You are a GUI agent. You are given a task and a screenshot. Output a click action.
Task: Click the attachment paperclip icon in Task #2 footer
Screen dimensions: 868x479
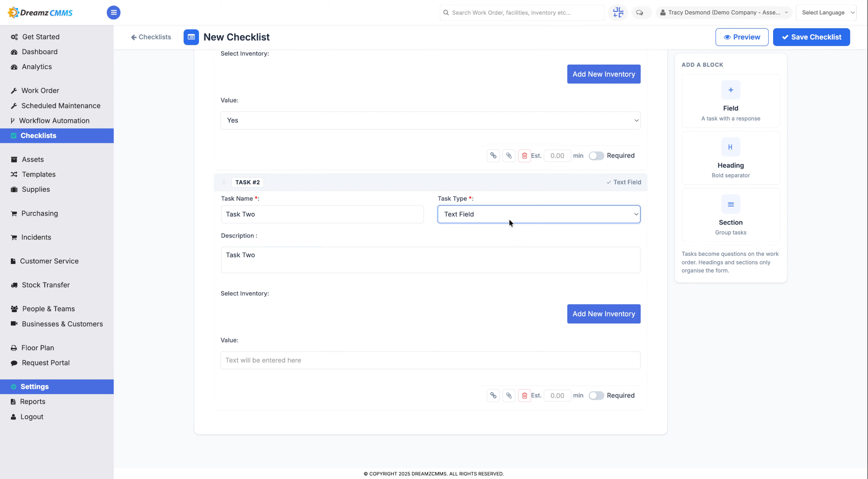tap(509, 396)
